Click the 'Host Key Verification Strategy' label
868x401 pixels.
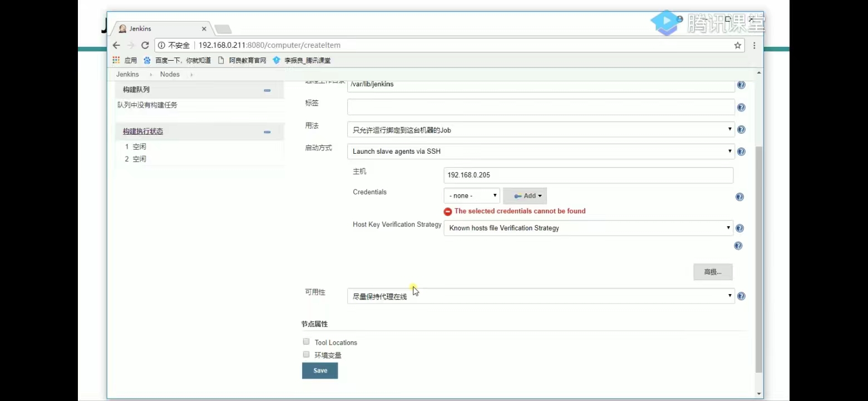[397, 224]
